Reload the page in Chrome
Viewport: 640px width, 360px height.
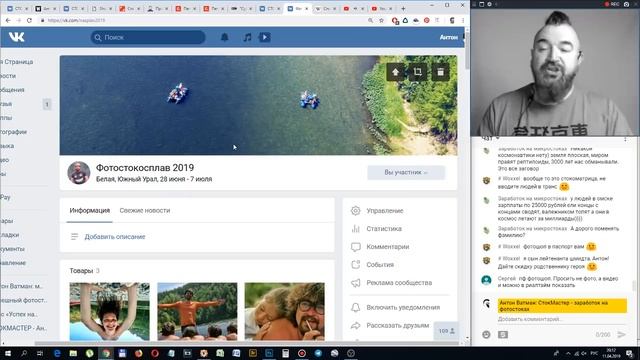pyautogui.click(x=29, y=20)
